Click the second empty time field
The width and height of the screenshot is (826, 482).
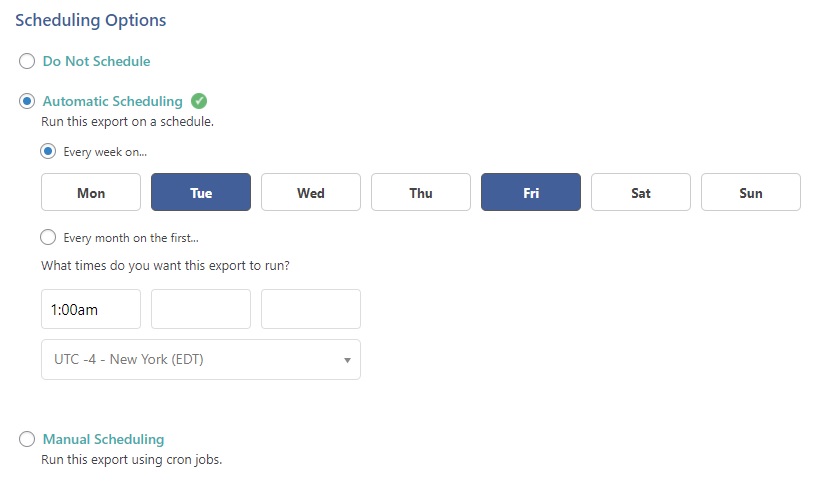pos(201,309)
